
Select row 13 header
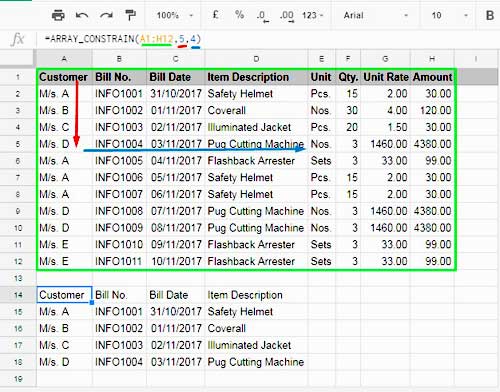coord(18,278)
